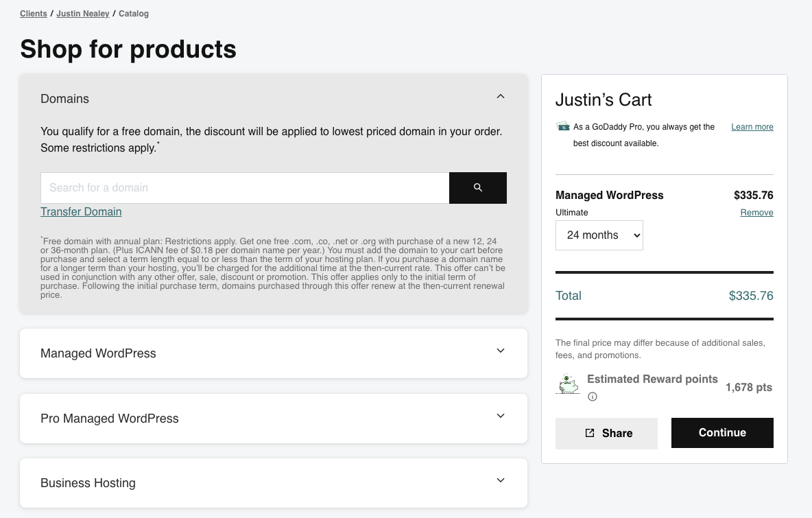Go to Clients breadcrumb link
The height and width of the screenshot is (518, 812).
[x=33, y=14]
